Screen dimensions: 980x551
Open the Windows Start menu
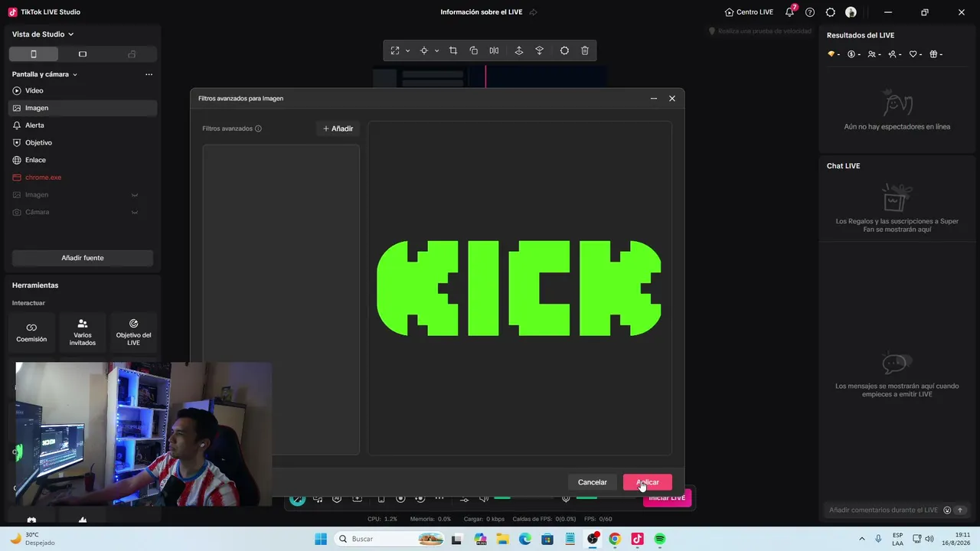[321, 540]
